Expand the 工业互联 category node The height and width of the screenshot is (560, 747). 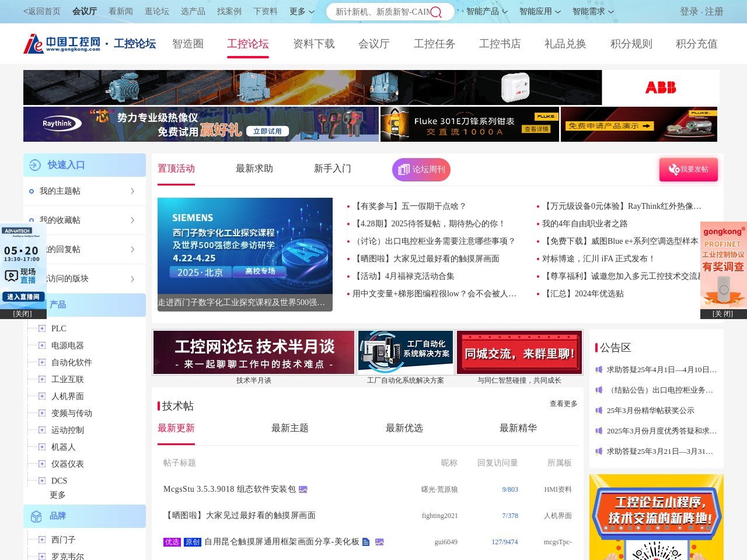pyautogui.click(x=42, y=379)
